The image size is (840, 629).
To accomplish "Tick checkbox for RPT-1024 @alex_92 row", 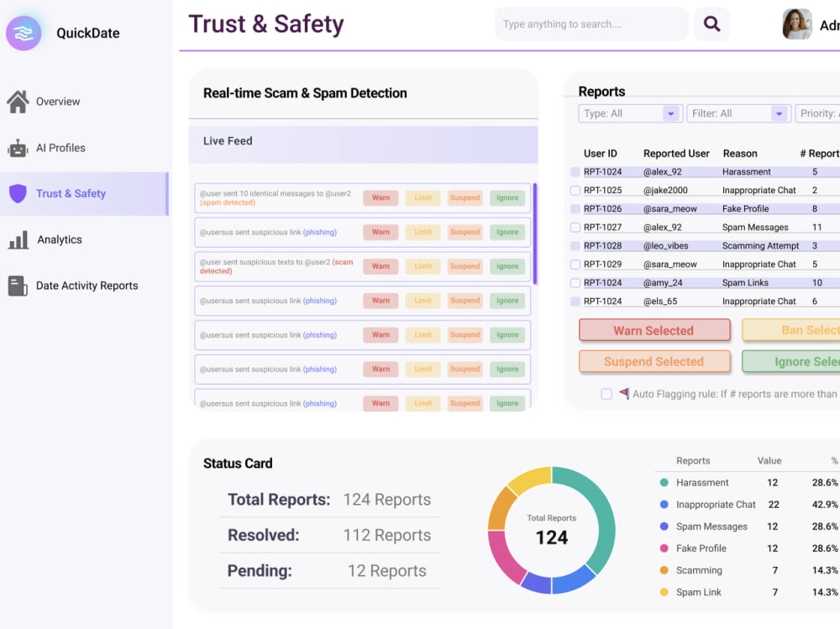I will coord(575,172).
